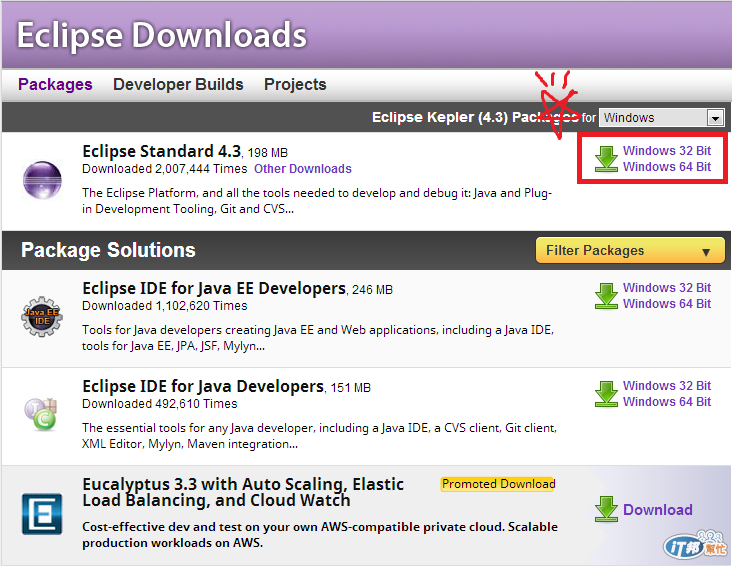732x566 pixels.
Task: Click the Eucalyptus 'Cost-effective dev and test' description
Action: tap(320, 535)
